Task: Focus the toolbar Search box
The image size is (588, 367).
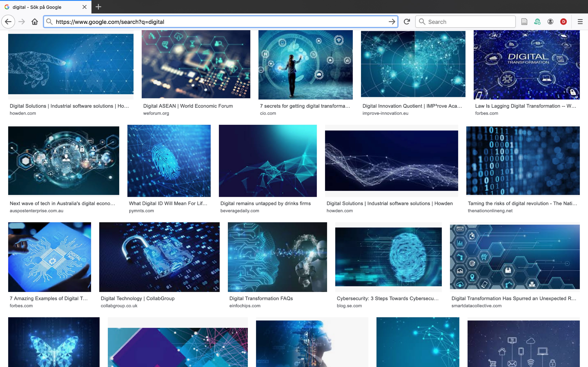Action: click(x=469, y=22)
